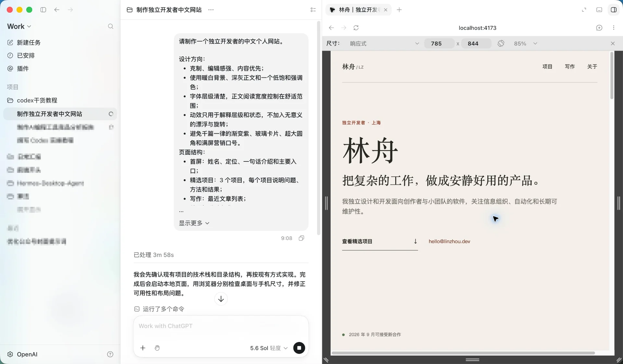Open the 已安排 scheduled list
The width and height of the screenshot is (623, 364).
point(21,55)
